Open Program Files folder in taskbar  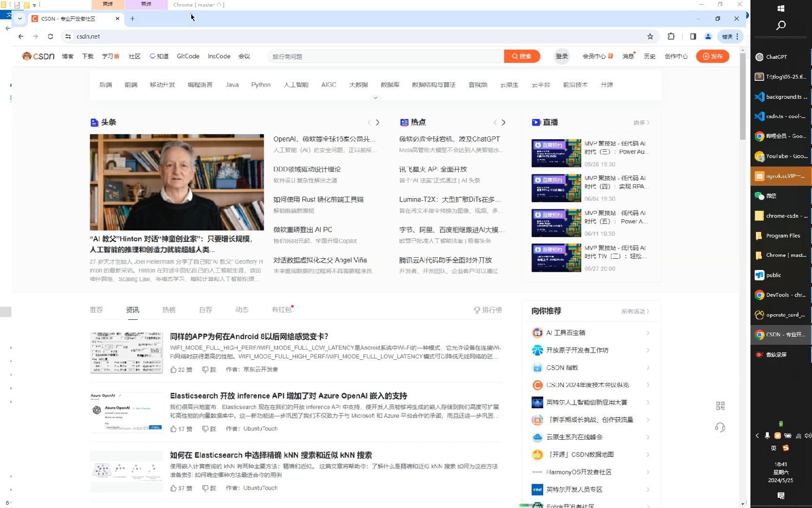coord(781,236)
